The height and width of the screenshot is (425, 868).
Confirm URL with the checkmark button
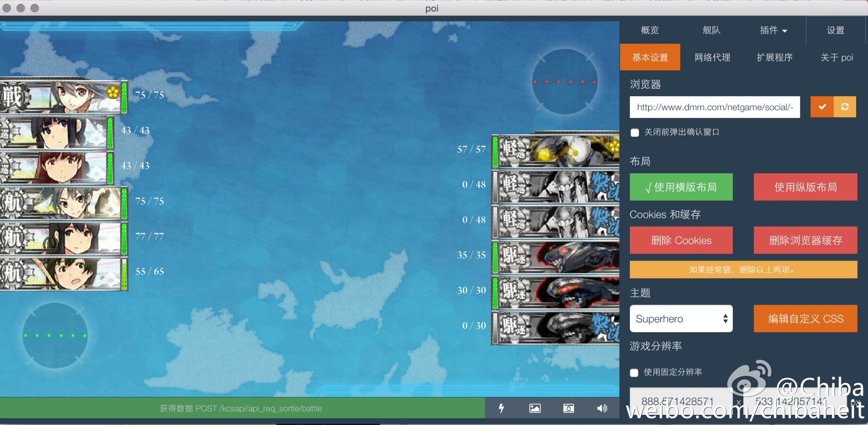pos(822,107)
